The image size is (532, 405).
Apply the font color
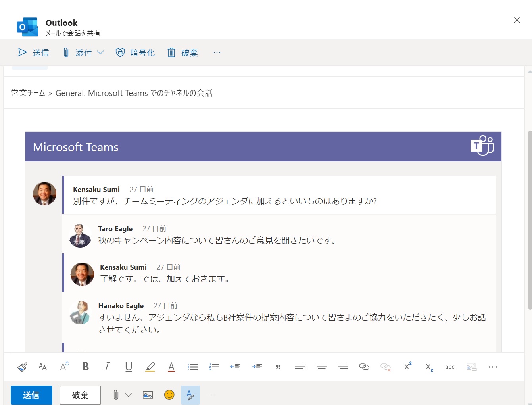point(171,367)
